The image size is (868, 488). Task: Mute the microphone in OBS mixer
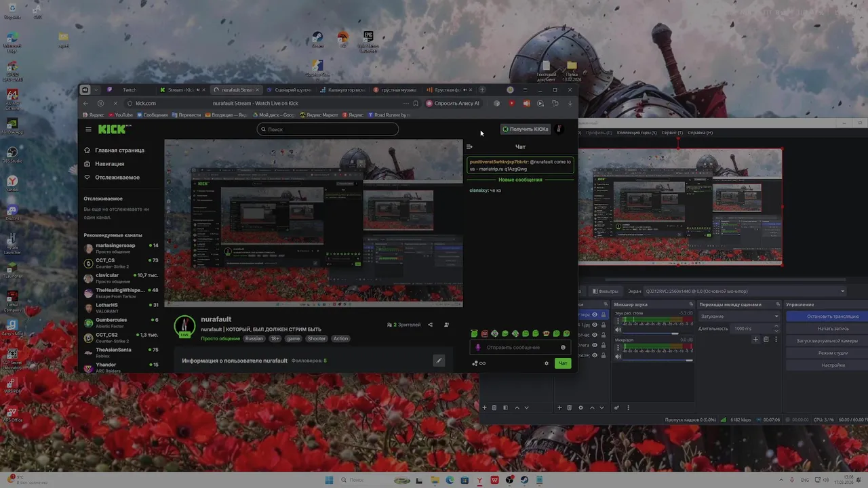click(x=618, y=356)
